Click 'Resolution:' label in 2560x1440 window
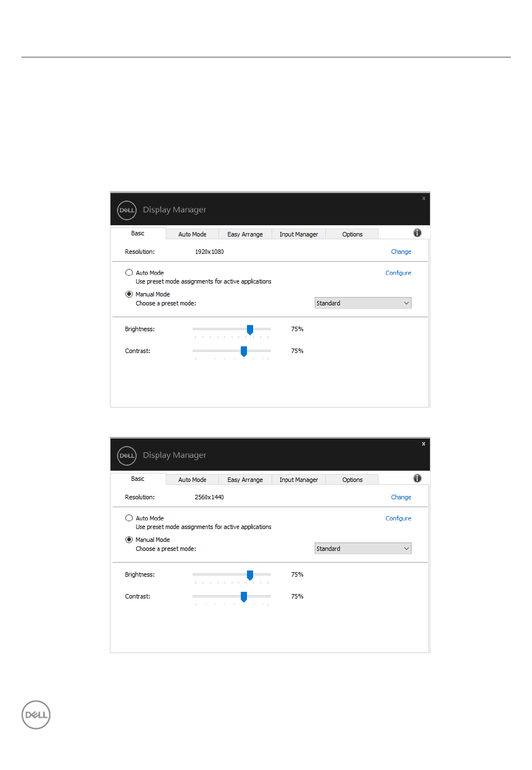 [140, 497]
